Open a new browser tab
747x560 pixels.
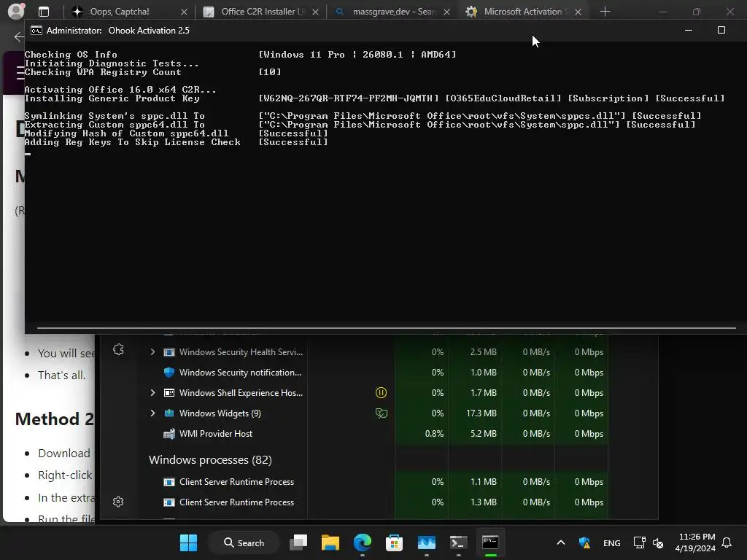pyautogui.click(x=605, y=12)
